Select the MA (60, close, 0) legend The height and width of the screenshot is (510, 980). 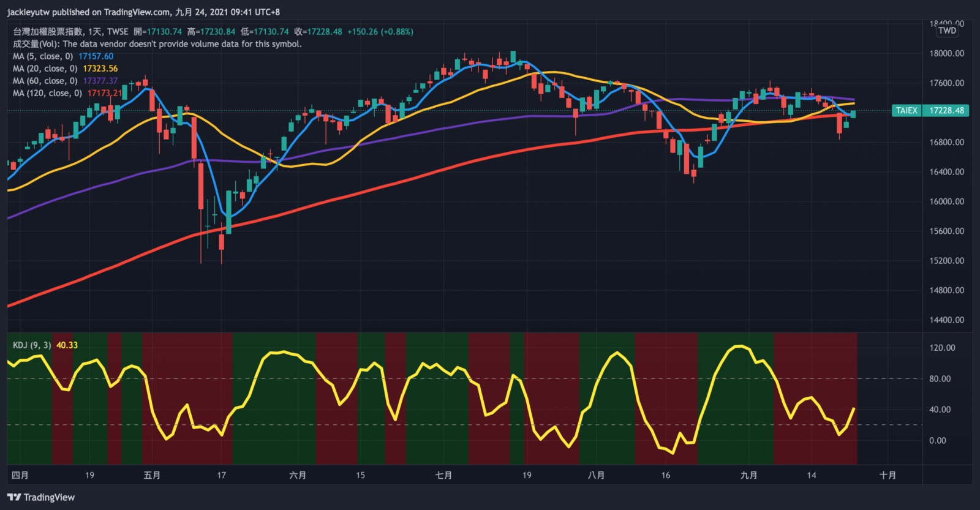tap(45, 81)
